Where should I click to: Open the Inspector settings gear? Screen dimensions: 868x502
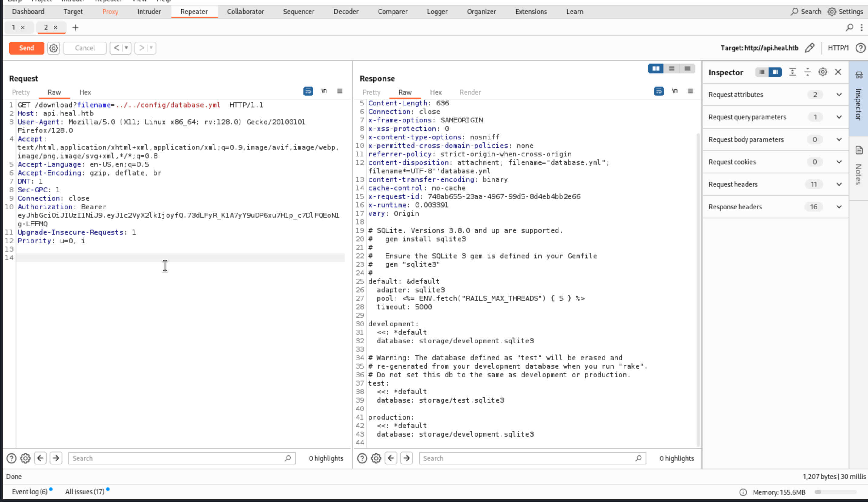coord(823,72)
